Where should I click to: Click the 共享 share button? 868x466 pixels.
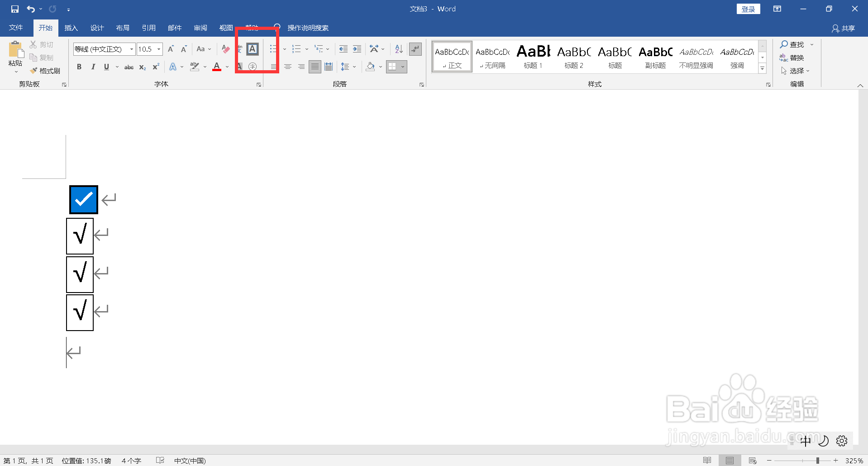click(x=843, y=28)
